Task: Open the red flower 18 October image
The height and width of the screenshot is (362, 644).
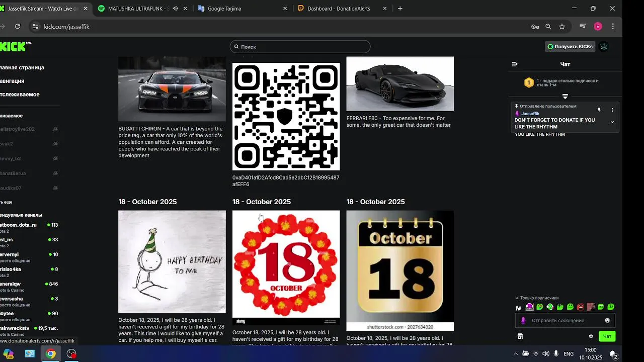Action: pyautogui.click(x=286, y=267)
